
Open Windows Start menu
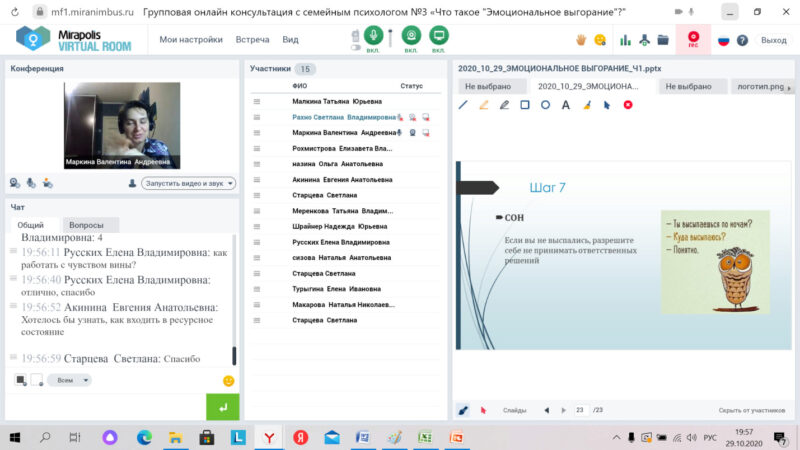15,437
